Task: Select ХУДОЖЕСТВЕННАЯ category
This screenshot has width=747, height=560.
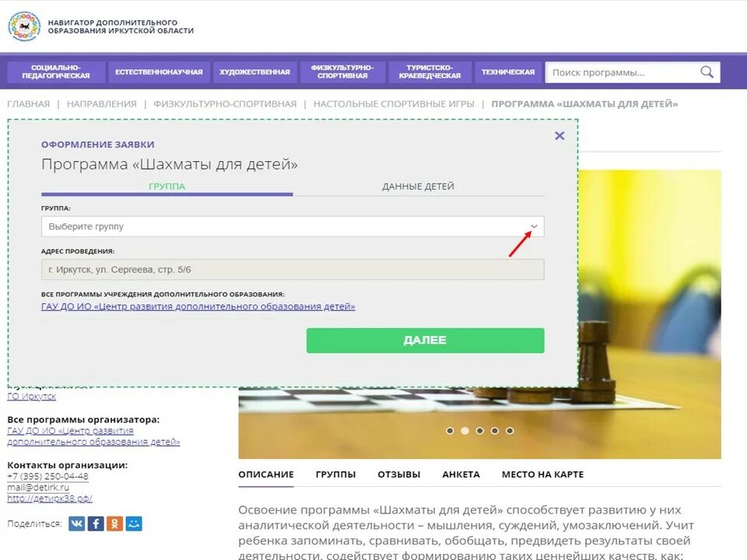Action: 254,72
